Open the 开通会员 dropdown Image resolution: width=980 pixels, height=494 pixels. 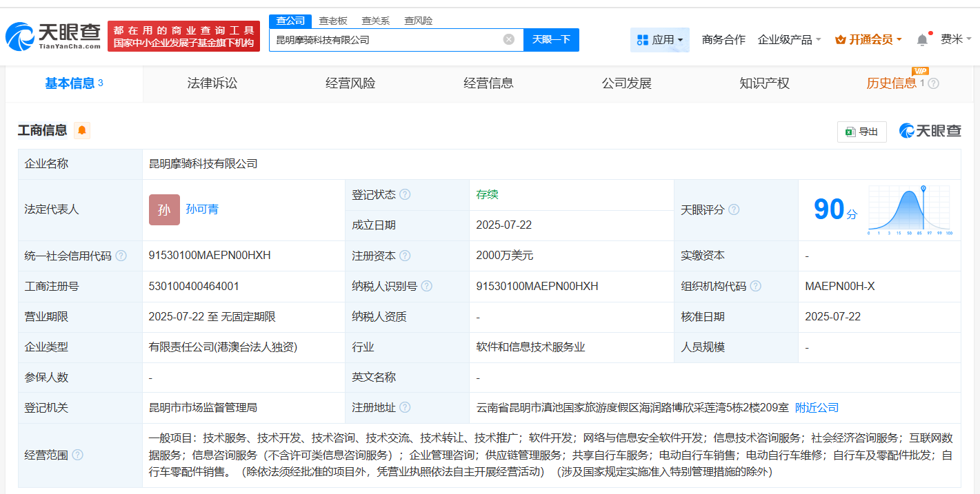868,40
